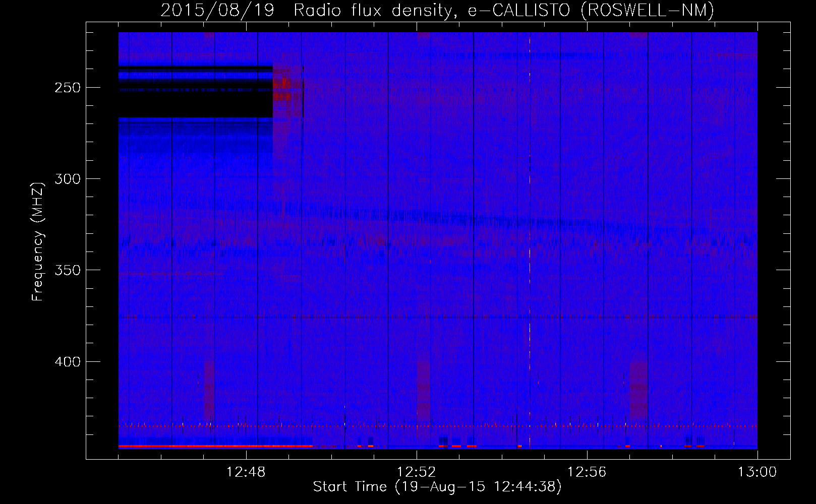The height and width of the screenshot is (504, 816).
Task: Click the 400 frequency axis label
Action: click(68, 362)
